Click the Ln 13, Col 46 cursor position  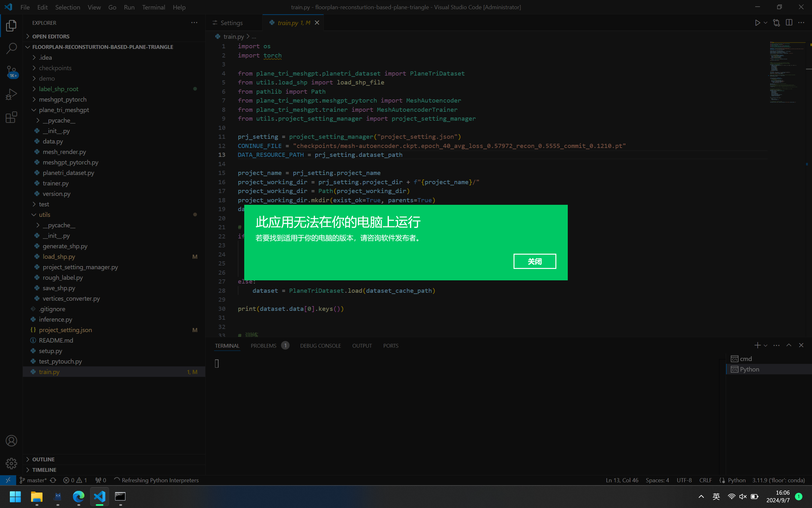click(622, 480)
